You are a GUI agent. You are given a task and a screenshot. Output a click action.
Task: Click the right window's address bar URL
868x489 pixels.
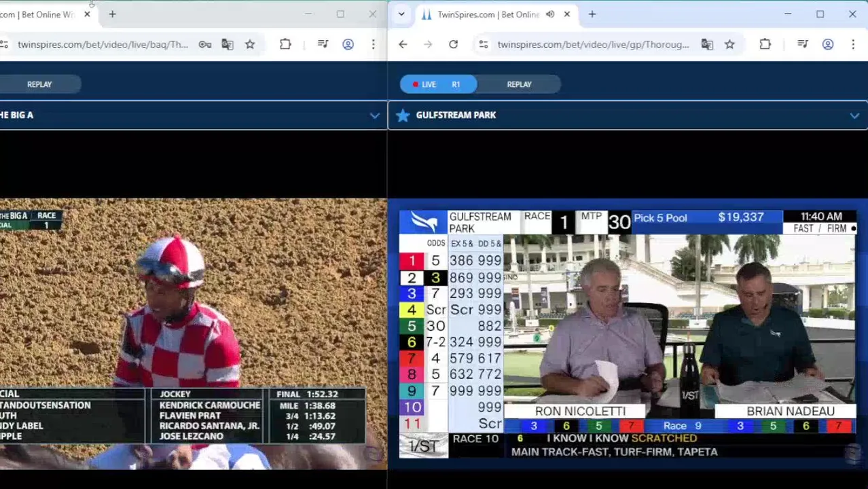[x=593, y=44]
